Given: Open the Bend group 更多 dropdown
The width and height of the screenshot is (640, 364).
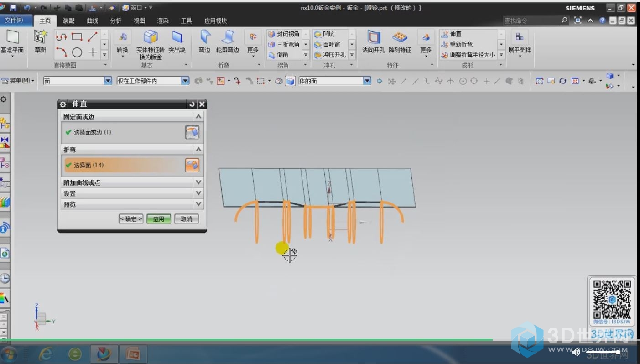Looking at the screenshot, I should click(x=253, y=43).
